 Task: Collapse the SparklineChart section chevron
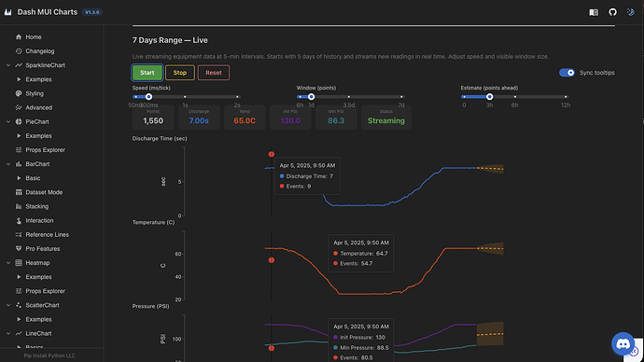(8, 65)
